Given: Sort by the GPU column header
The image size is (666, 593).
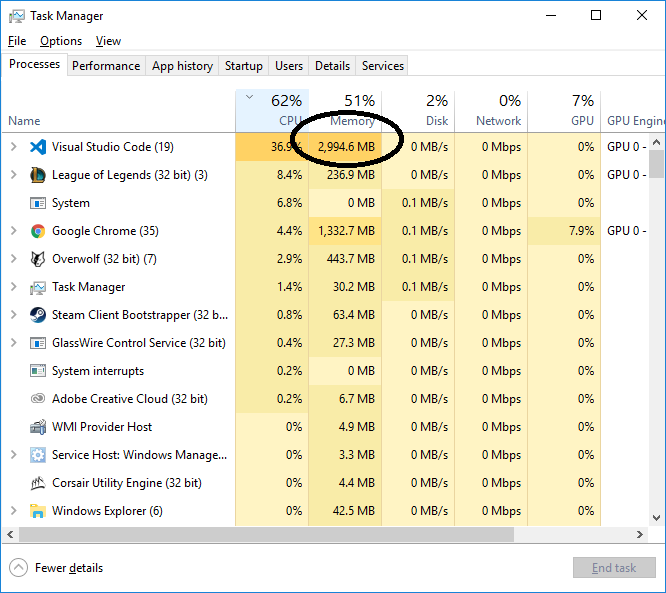Looking at the screenshot, I should tap(564, 111).
